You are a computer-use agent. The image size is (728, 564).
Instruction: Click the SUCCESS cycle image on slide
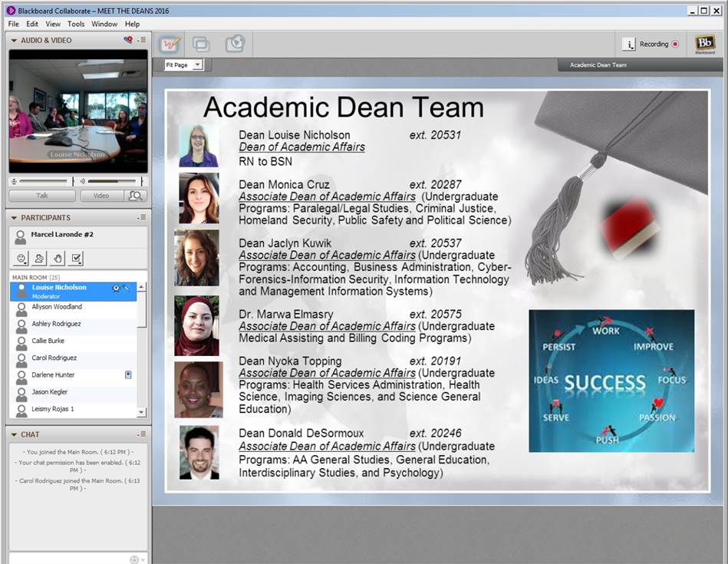pos(611,381)
